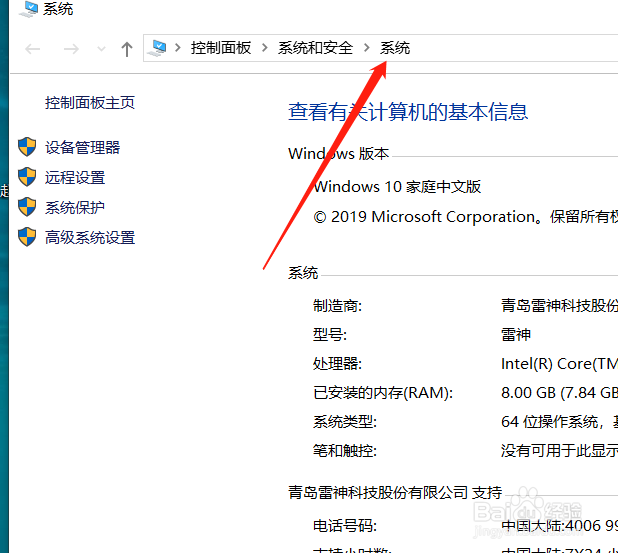Viewport: 618px width, 553px height.
Task: Click the 中国大陆:4006 phone number value
Action: pos(559,525)
